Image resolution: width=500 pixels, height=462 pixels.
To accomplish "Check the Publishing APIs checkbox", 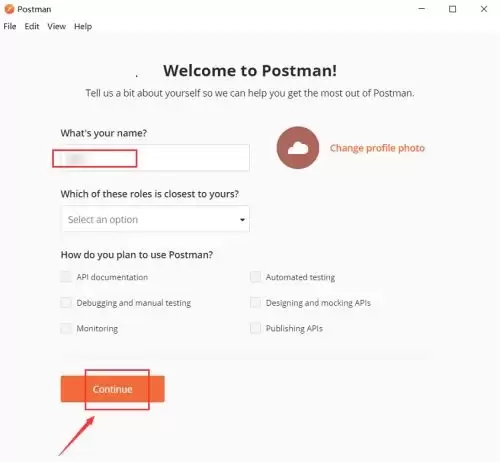I will pos(255,328).
